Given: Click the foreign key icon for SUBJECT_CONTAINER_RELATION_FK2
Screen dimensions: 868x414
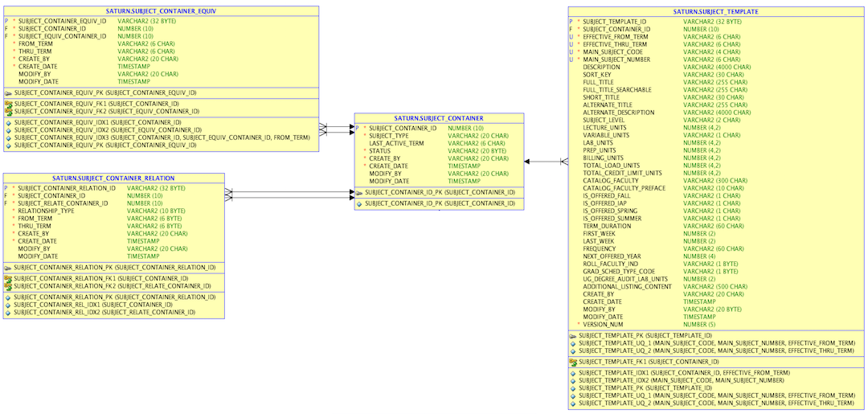Looking at the screenshot, I should pyautogui.click(x=8, y=285).
